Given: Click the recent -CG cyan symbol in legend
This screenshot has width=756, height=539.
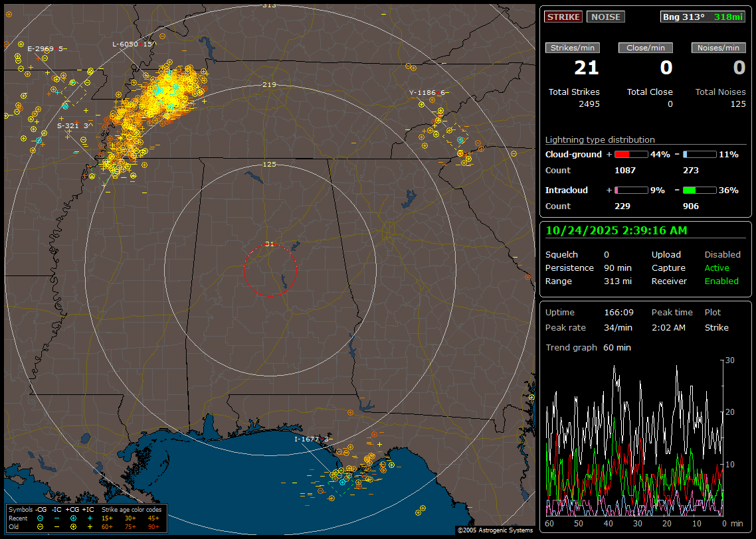Looking at the screenshot, I should tap(40, 518).
